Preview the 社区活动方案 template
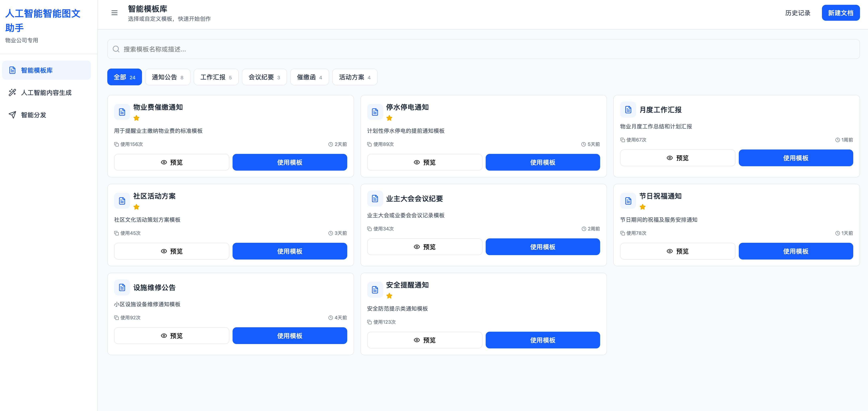Screen dimensions: 868x411 coord(172,251)
